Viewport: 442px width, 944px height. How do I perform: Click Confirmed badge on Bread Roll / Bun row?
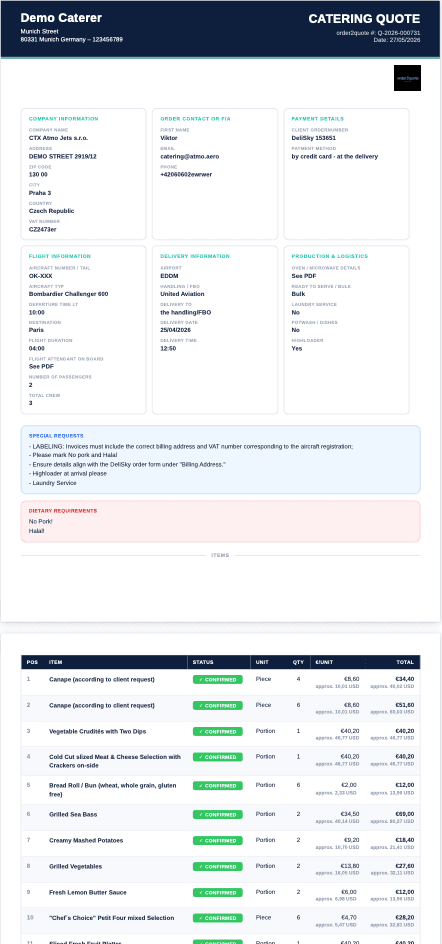coord(217,786)
